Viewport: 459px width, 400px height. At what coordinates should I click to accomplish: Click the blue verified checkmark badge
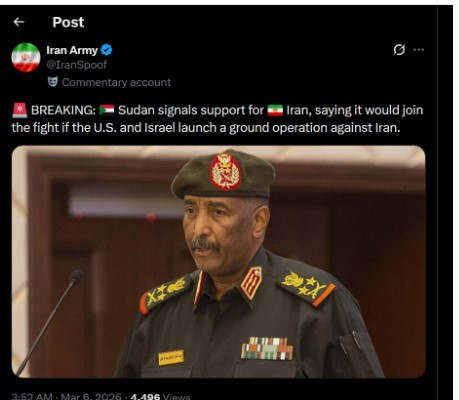[107, 50]
